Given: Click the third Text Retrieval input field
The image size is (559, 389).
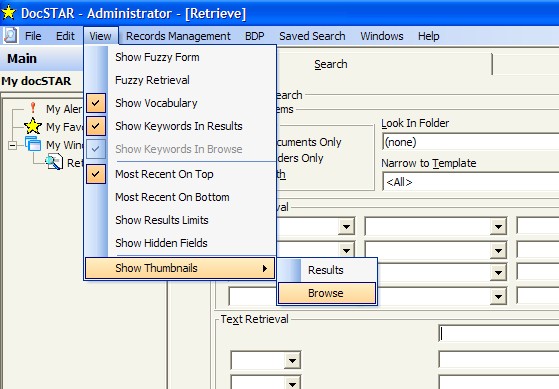Looking at the screenshot, I should click(499, 383).
